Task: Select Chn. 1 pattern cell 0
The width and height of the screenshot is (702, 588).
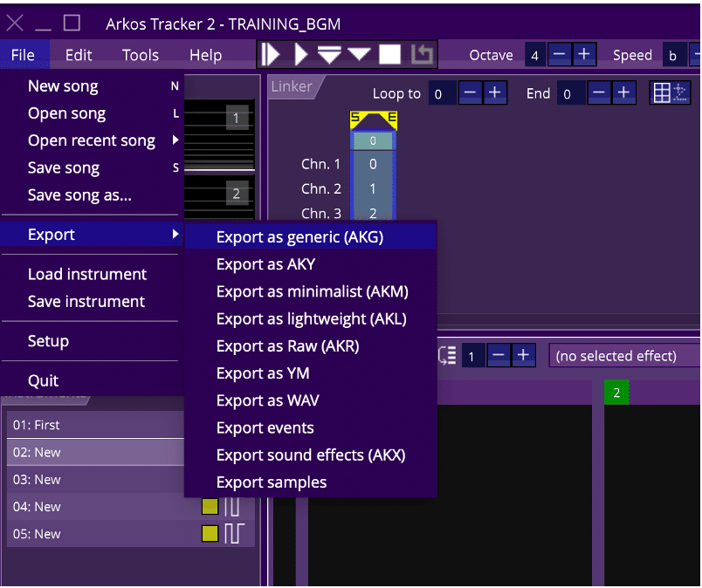Action: pos(373,164)
